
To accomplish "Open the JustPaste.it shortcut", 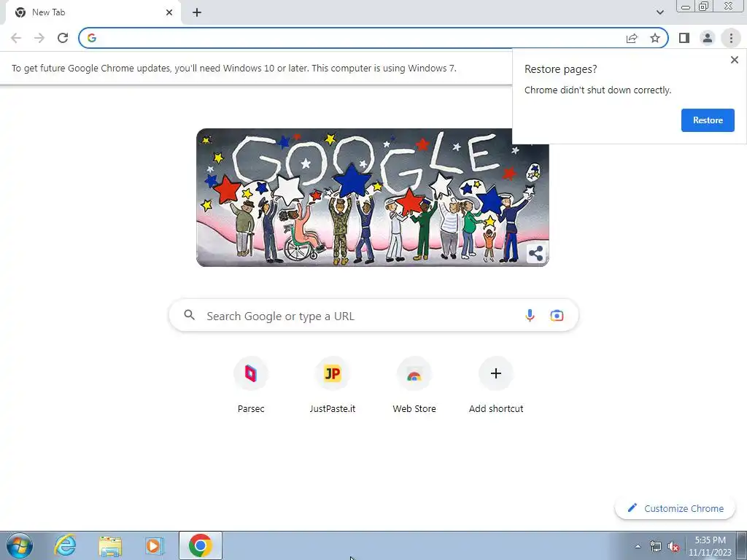I will pyautogui.click(x=333, y=386).
